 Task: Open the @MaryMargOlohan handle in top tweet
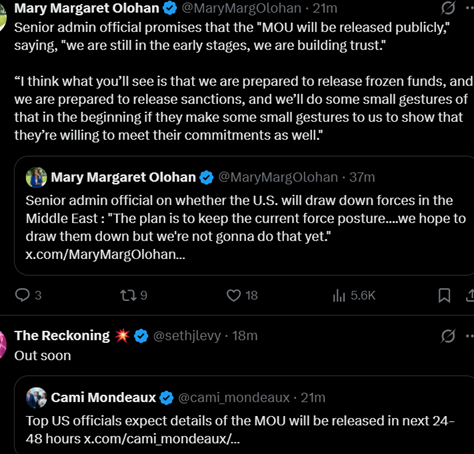click(x=241, y=8)
